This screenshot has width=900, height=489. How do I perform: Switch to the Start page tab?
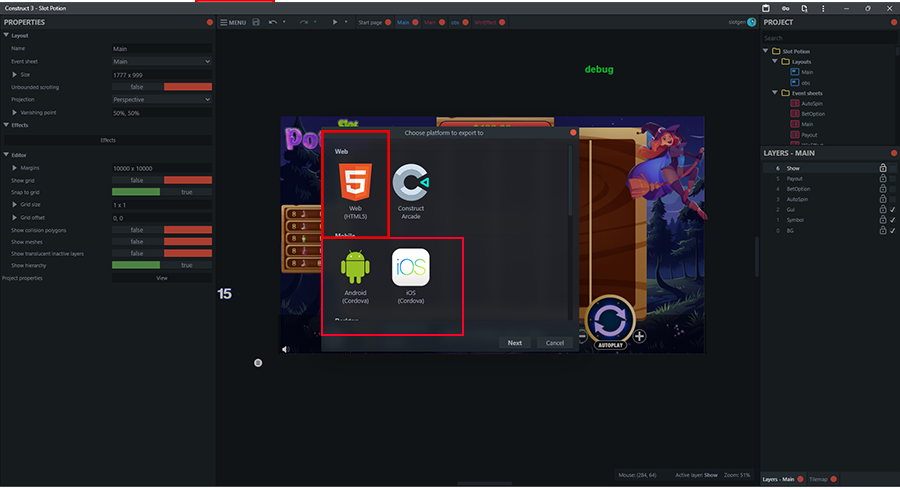point(370,22)
